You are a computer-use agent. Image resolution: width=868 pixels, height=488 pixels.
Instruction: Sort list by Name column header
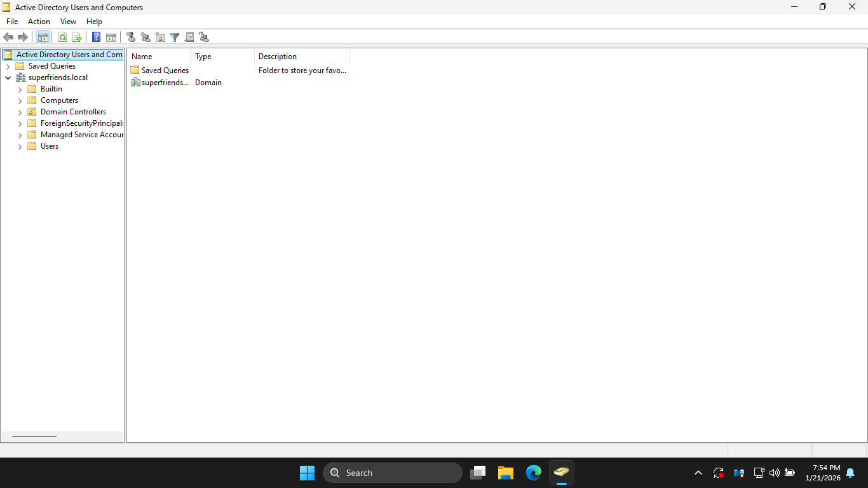[x=159, y=57]
